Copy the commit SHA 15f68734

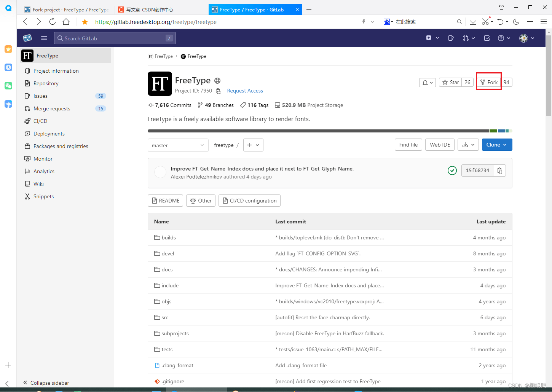tap(500, 171)
